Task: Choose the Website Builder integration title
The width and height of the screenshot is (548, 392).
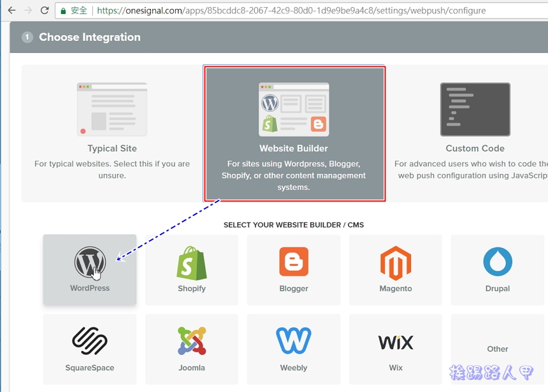Action: pos(294,149)
